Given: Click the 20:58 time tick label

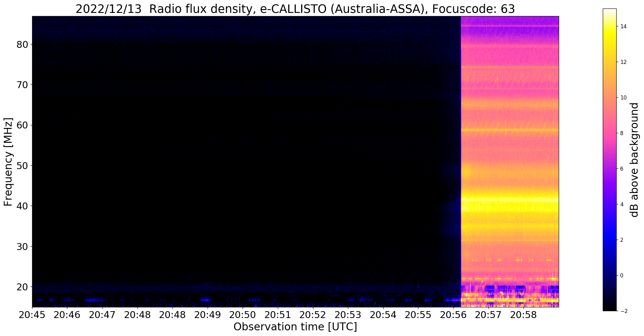Looking at the screenshot, I should coord(523,315).
